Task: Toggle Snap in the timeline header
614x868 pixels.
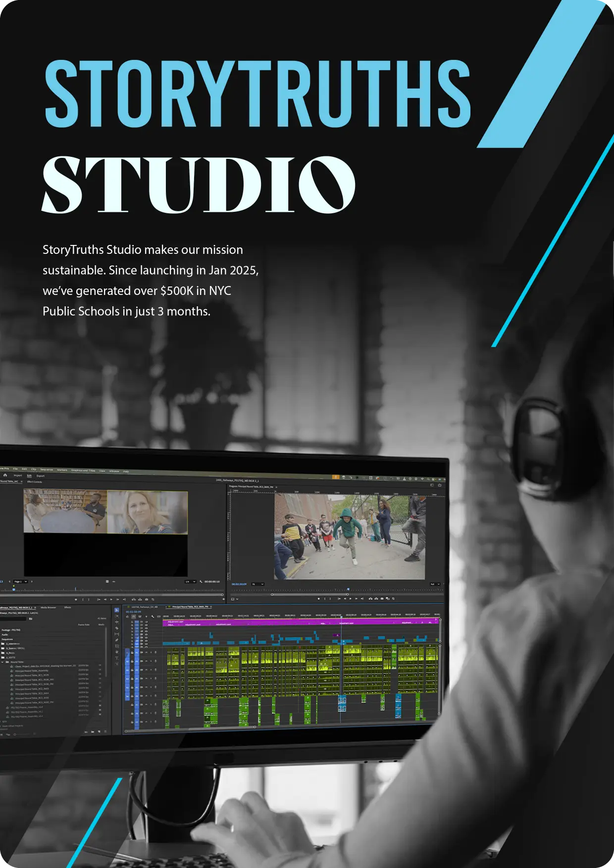Action: 134,617
